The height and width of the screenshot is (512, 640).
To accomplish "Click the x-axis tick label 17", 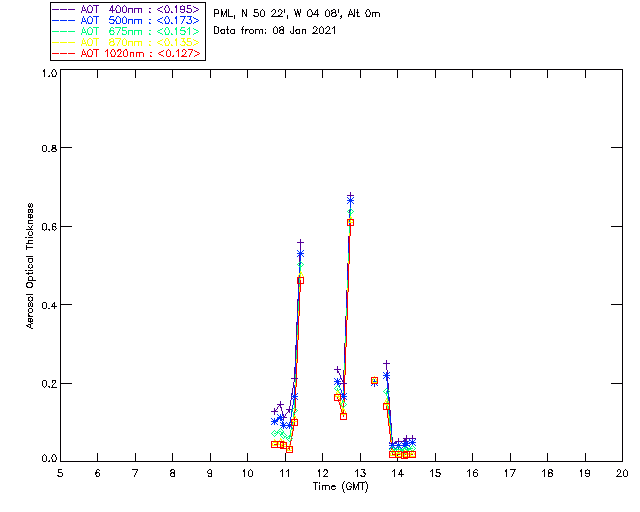I will pos(510,473).
